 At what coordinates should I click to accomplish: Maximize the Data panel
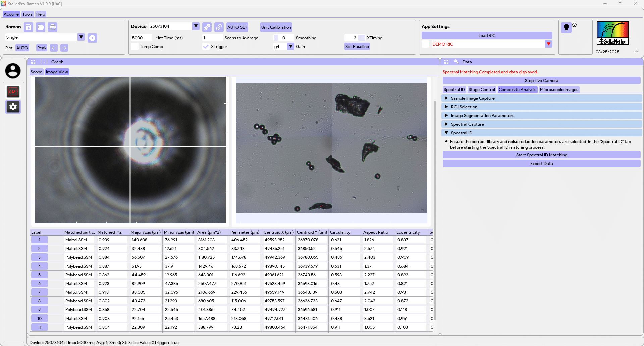[x=446, y=62]
